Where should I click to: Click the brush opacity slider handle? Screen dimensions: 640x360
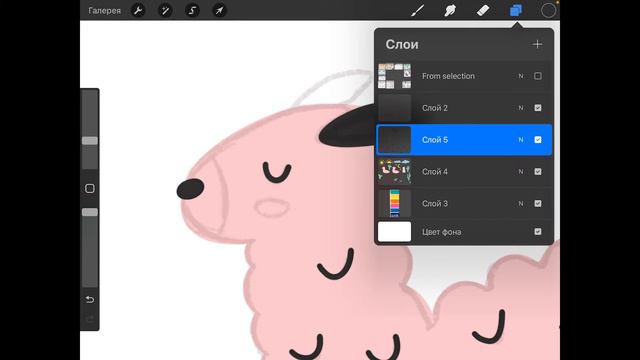tap(90, 212)
